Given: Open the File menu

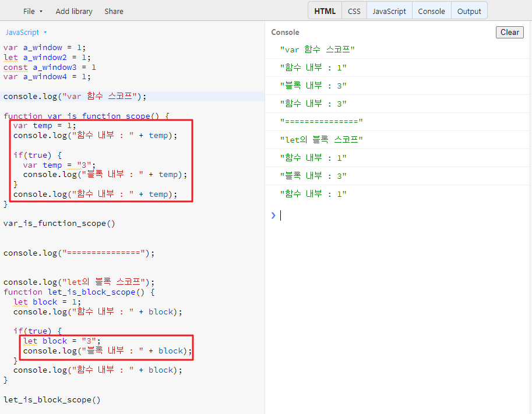Looking at the screenshot, I should point(33,11).
